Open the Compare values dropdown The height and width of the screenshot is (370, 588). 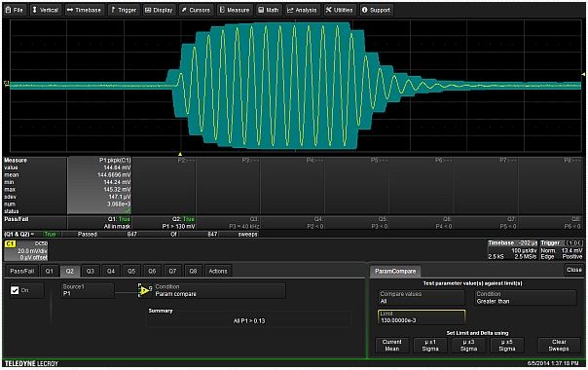coord(422,298)
